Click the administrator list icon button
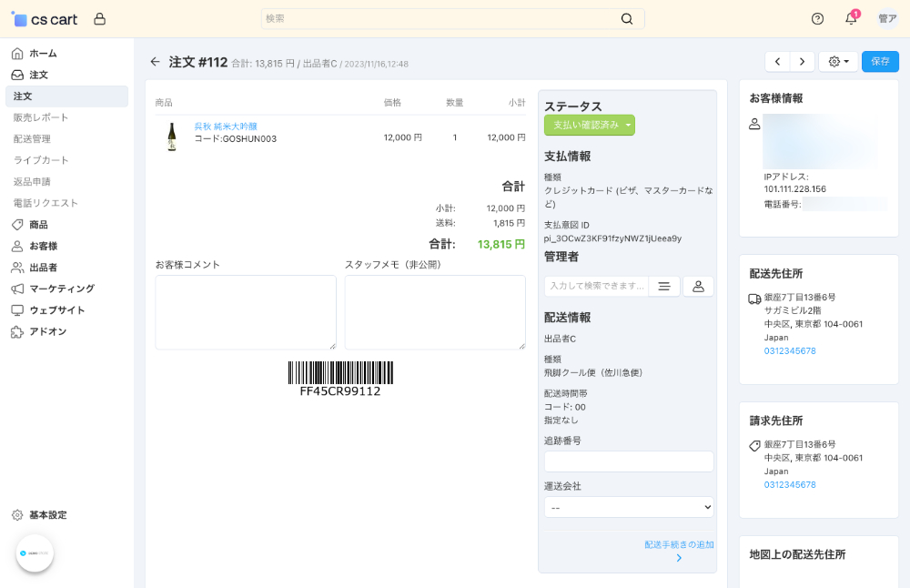 [x=664, y=287]
